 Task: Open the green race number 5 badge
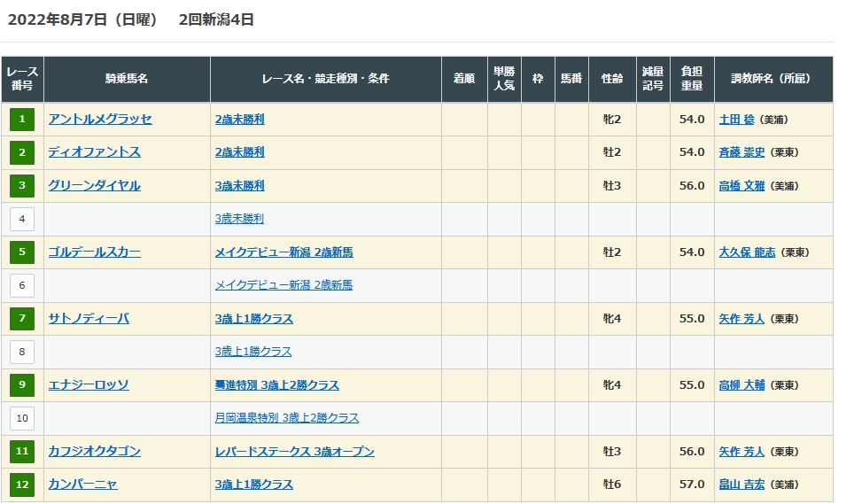pyautogui.click(x=22, y=252)
